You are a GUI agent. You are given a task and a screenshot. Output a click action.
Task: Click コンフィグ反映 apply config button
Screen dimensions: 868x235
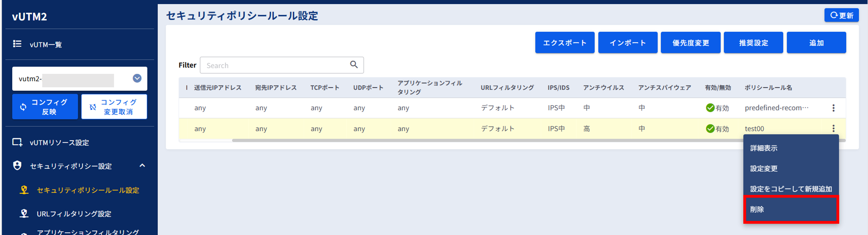click(45, 107)
